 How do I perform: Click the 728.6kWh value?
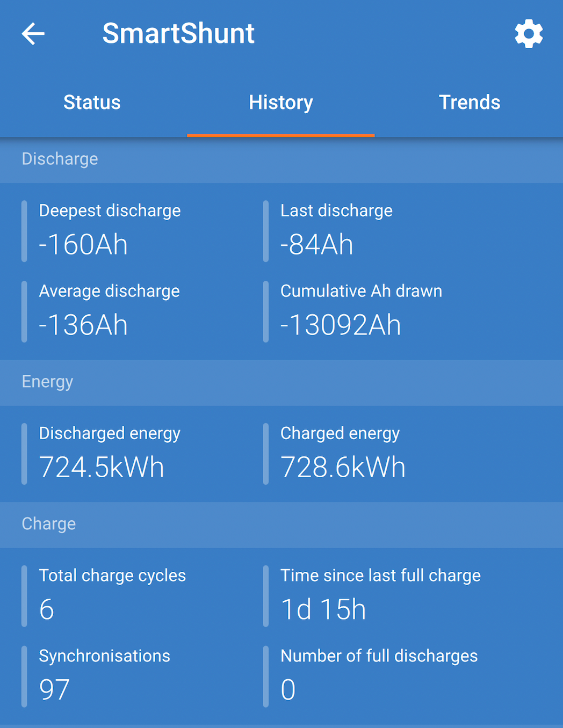pos(343,467)
